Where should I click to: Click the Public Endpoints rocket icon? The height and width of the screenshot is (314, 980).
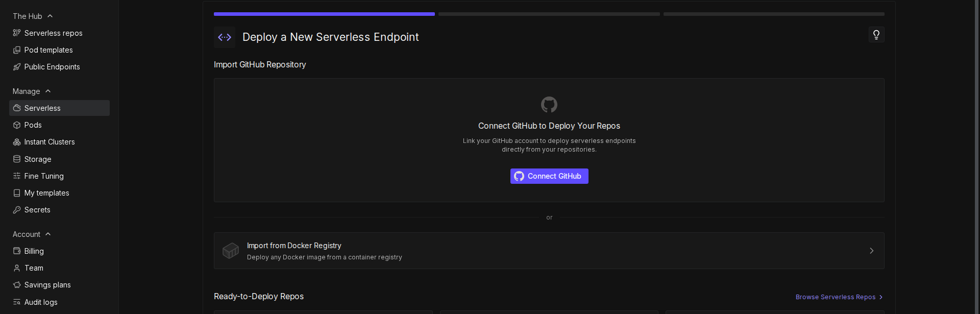coord(17,67)
